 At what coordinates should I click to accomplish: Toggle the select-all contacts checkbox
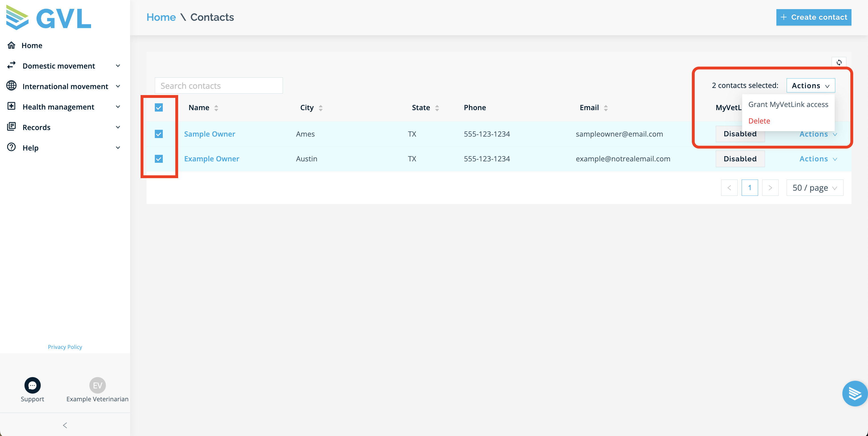(159, 108)
